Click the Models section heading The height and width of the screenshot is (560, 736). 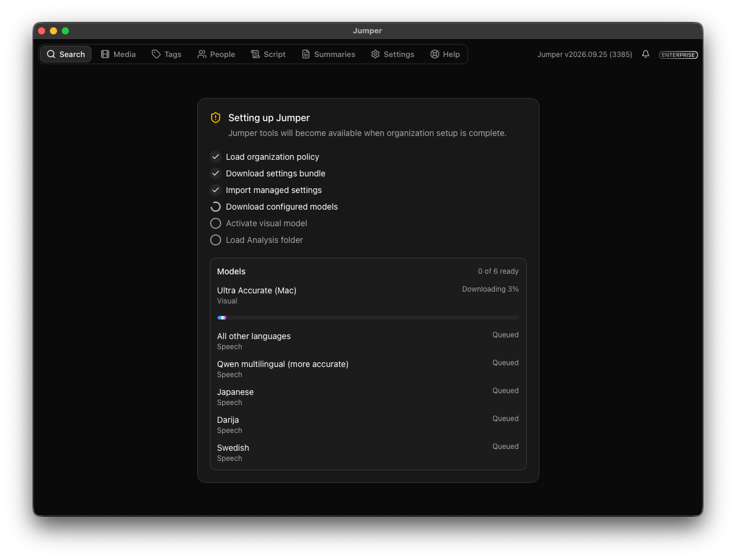[x=231, y=271]
